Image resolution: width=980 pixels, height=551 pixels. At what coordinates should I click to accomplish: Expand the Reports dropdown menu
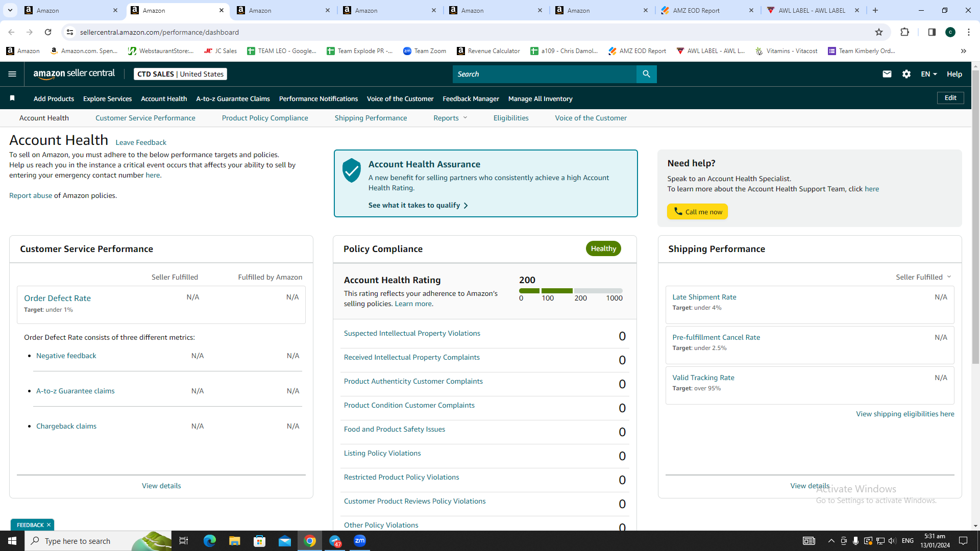coord(450,118)
